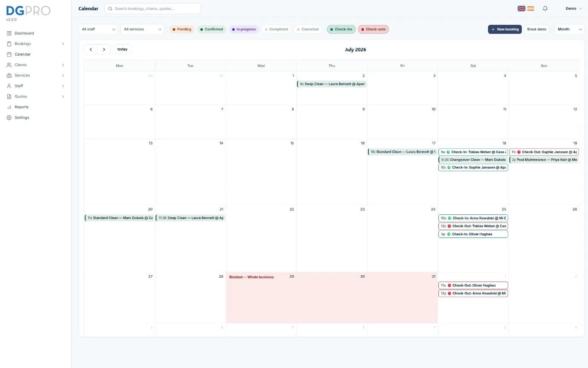Open the All staff dropdown

pos(98,29)
